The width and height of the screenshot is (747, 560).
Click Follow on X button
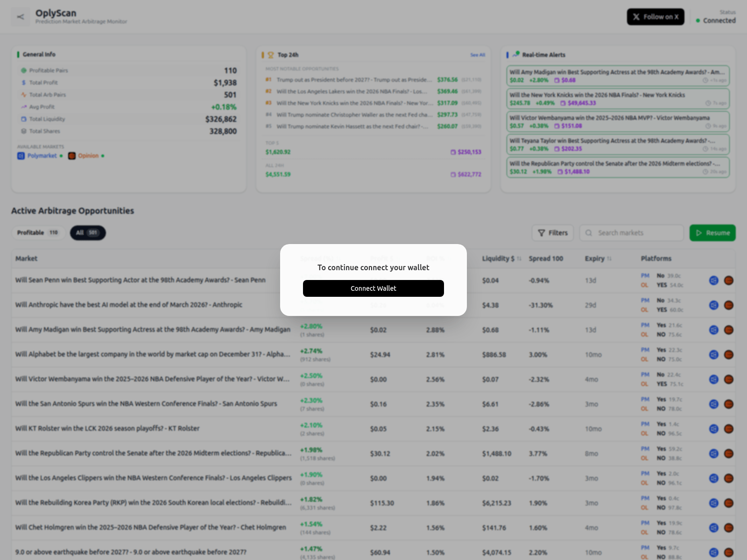(655, 17)
